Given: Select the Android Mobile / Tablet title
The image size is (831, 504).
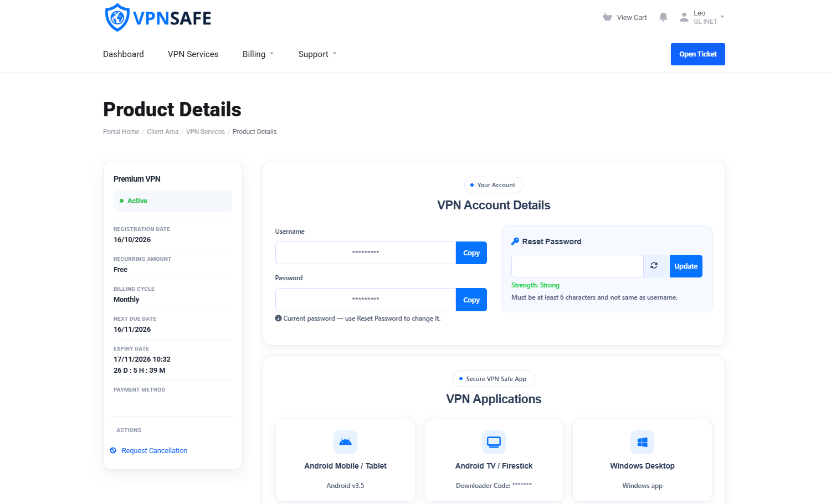Looking at the screenshot, I should click(x=346, y=466).
